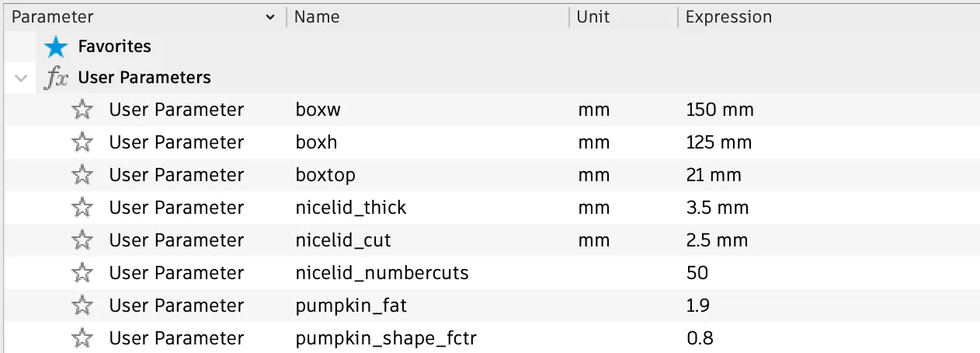Click the Unit column header
The image size is (980, 353).
(x=593, y=17)
